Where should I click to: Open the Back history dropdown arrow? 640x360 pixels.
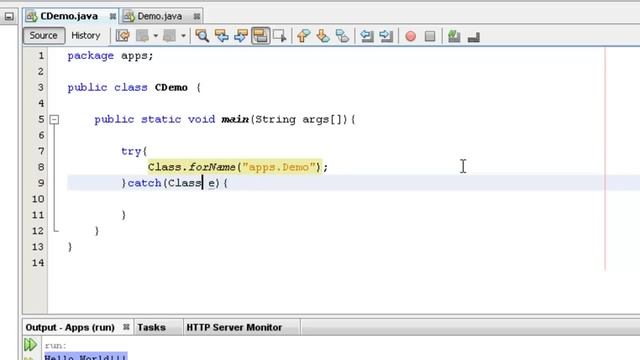156,36
